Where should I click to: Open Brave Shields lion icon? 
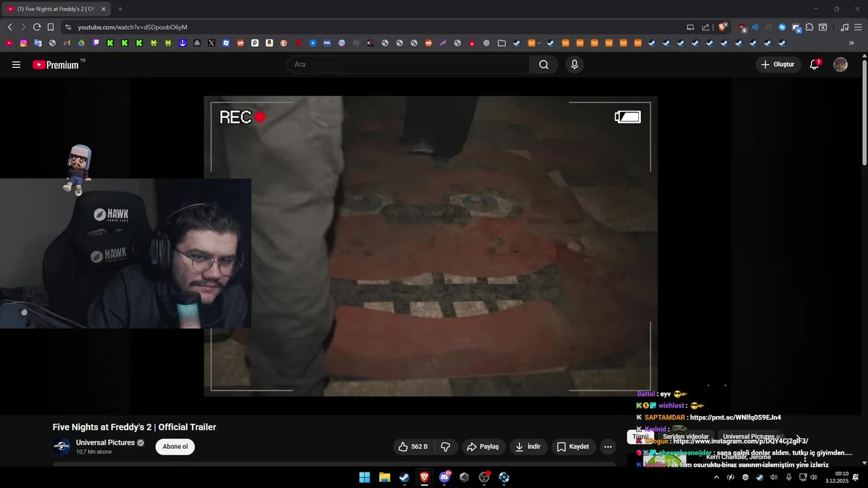pos(722,27)
